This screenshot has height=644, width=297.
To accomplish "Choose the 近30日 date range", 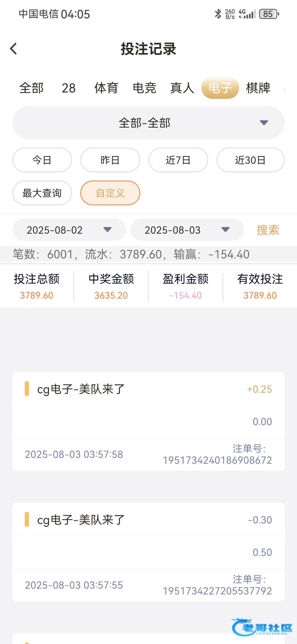I will click(x=250, y=160).
